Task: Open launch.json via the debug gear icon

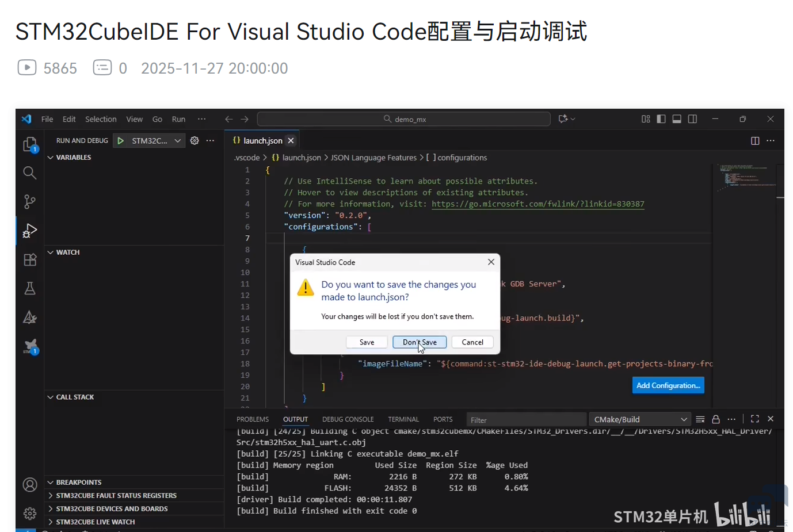Action: [x=195, y=141]
